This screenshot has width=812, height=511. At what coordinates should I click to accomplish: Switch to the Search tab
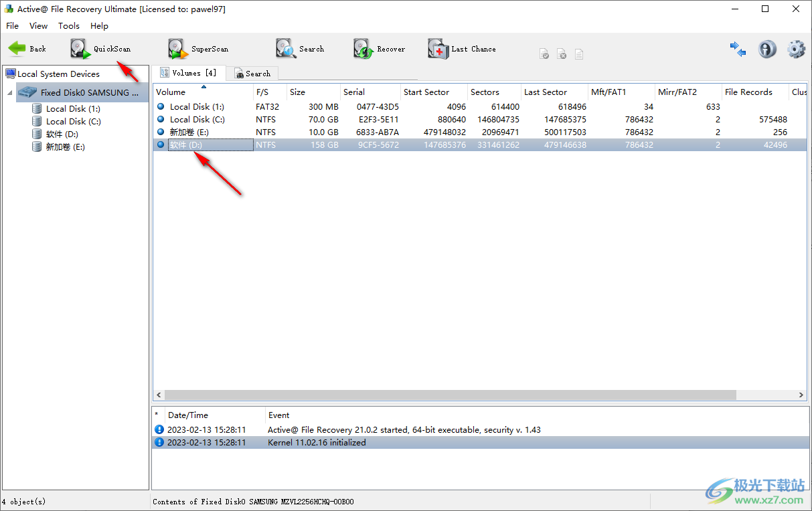click(x=252, y=74)
